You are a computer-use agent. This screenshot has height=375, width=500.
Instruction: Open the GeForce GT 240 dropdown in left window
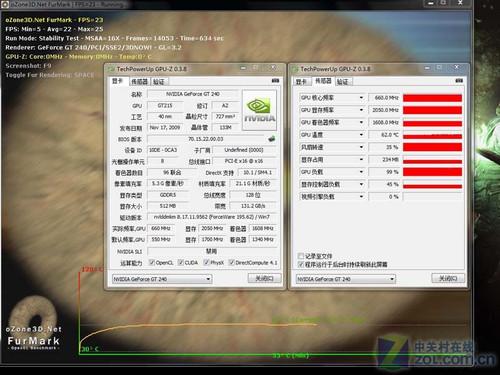click(x=162, y=279)
